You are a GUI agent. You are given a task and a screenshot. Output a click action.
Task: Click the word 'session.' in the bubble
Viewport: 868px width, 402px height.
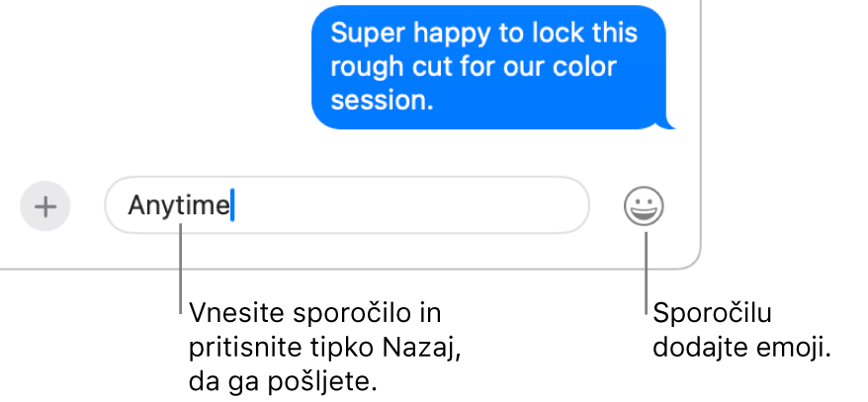pos(382,101)
